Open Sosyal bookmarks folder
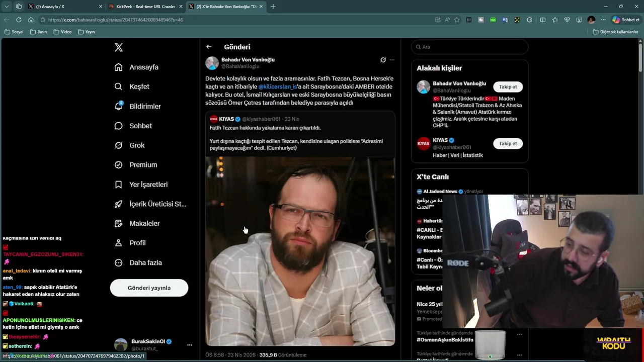644x362 pixels. click(x=14, y=32)
